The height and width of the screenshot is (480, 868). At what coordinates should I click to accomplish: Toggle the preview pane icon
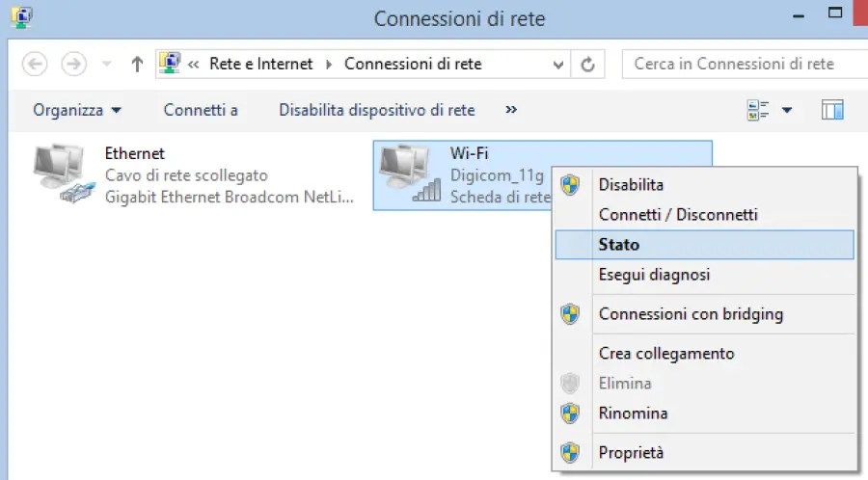coord(832,110)
